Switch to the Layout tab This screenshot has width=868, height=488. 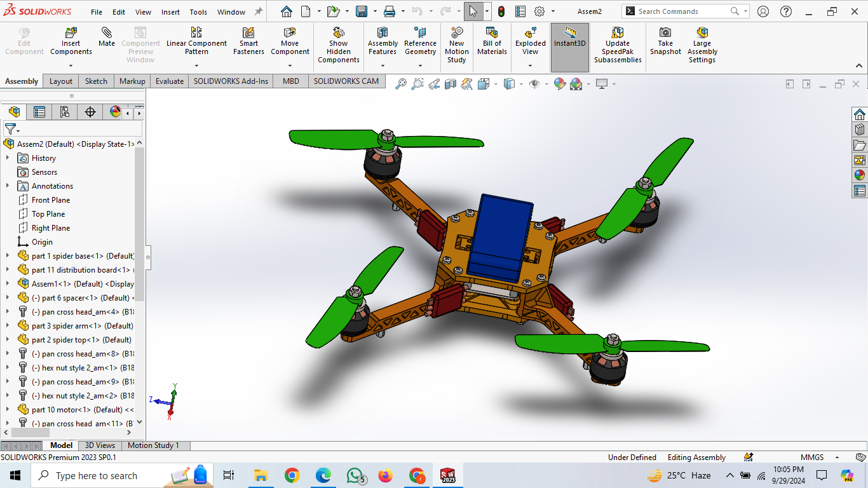point(61,81)
